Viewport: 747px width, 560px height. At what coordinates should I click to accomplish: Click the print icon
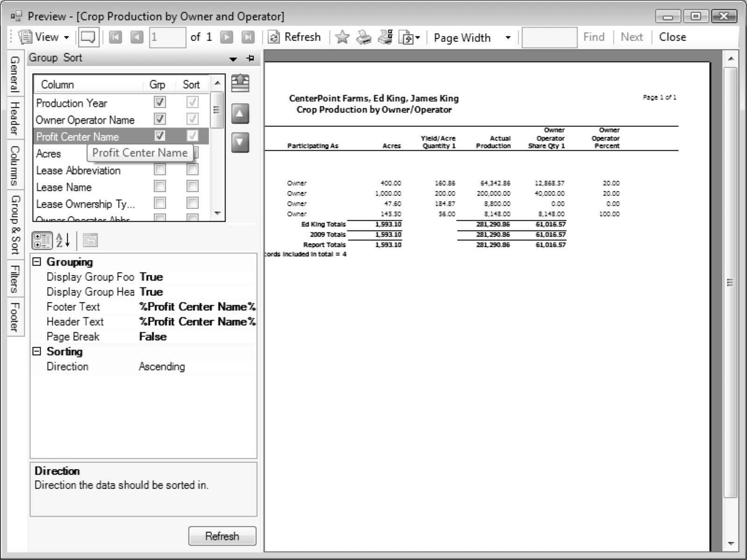pos(364,37)
